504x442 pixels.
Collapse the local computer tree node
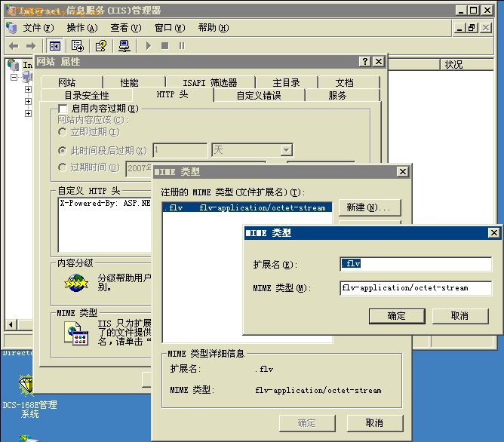(x=14, y=77)
